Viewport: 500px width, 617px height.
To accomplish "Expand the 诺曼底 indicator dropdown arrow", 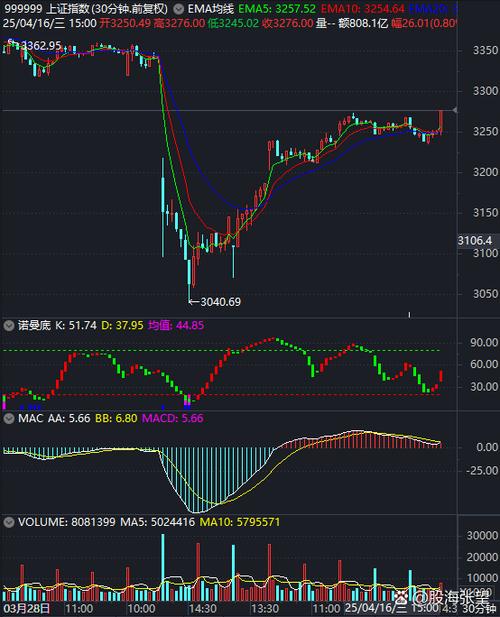I will pos(9,325).
